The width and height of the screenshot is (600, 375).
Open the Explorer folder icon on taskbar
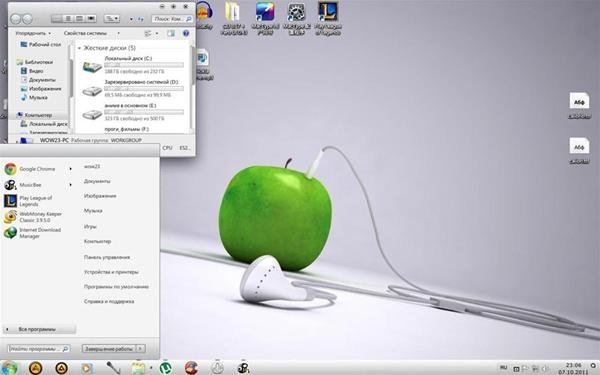click(139, 368)
